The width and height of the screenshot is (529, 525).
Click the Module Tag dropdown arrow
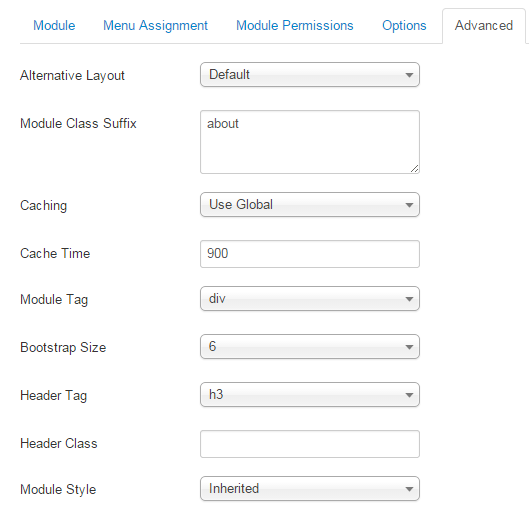[409, 299]
